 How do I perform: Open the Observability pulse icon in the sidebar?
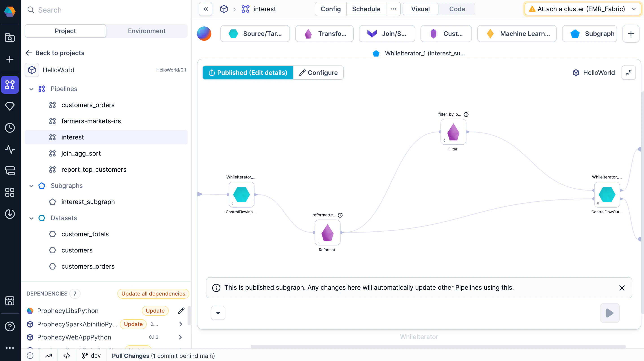(10, 149)
